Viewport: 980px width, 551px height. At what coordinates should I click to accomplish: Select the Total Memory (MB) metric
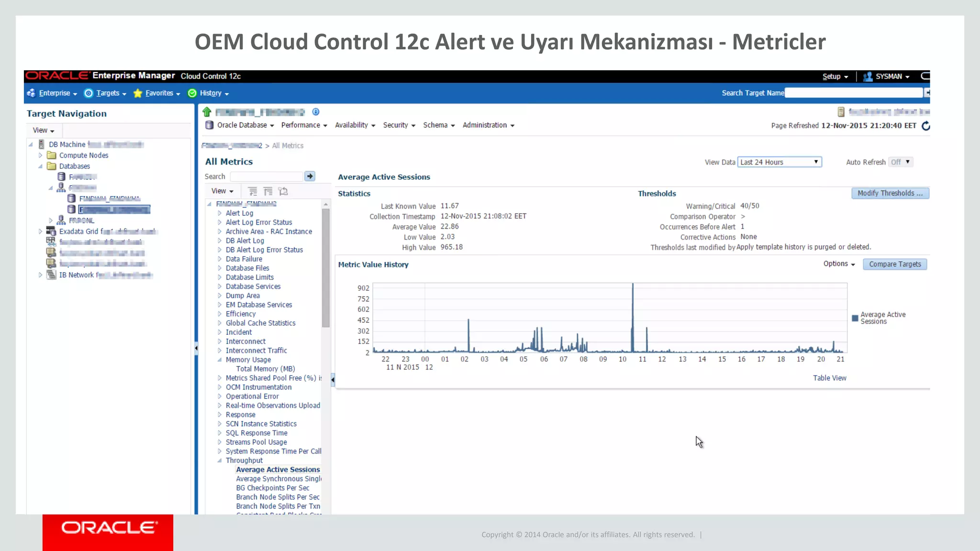266,369
